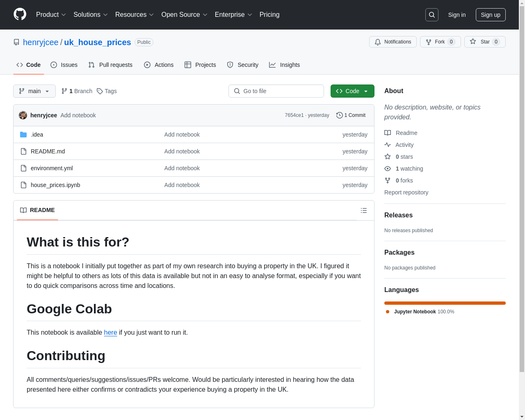Click the Public visibility label

click(144, 42)
